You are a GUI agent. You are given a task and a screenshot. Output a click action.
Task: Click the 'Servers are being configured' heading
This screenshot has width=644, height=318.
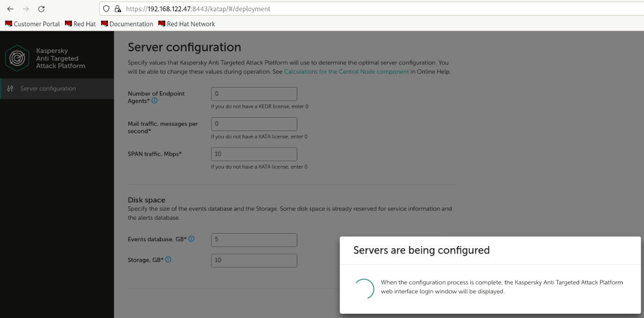(421, 250)
